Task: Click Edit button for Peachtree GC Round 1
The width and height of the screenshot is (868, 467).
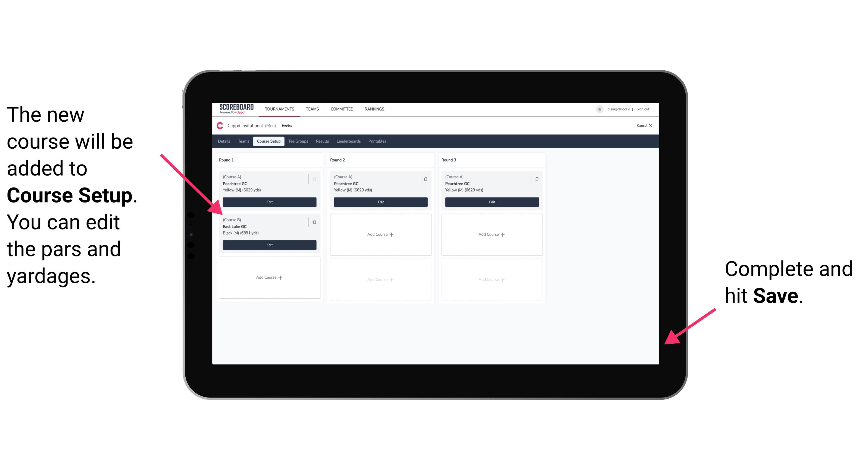Action: click(x=269, y=202)
